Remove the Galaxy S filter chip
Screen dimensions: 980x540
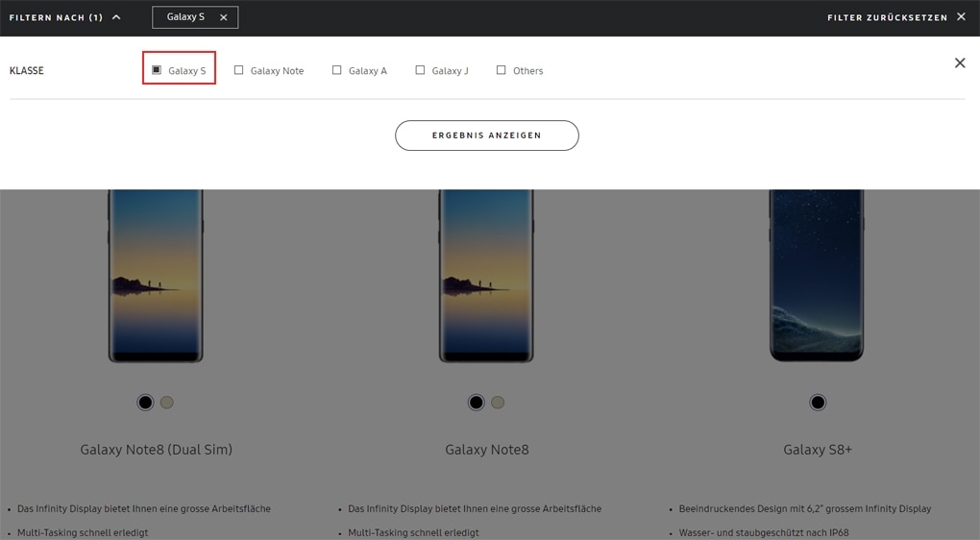tap(223, 17)
